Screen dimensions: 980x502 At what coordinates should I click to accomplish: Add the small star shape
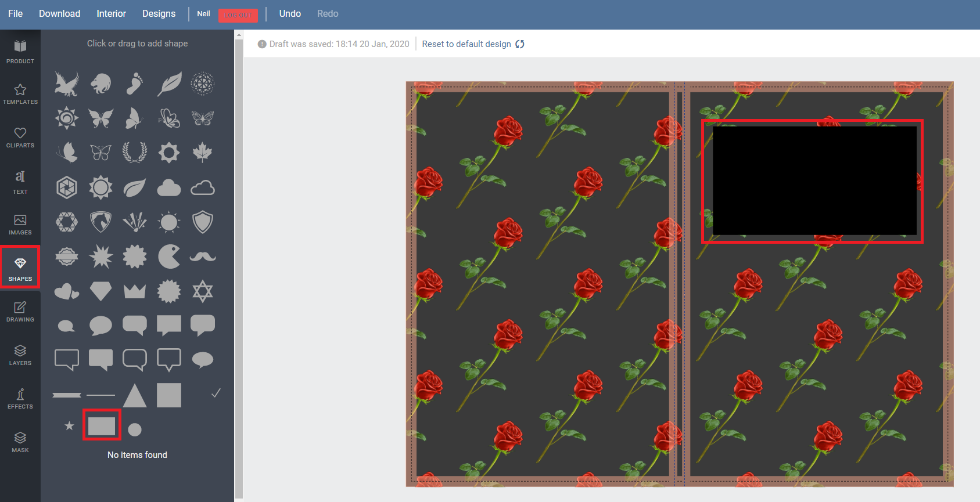(69, 426)
